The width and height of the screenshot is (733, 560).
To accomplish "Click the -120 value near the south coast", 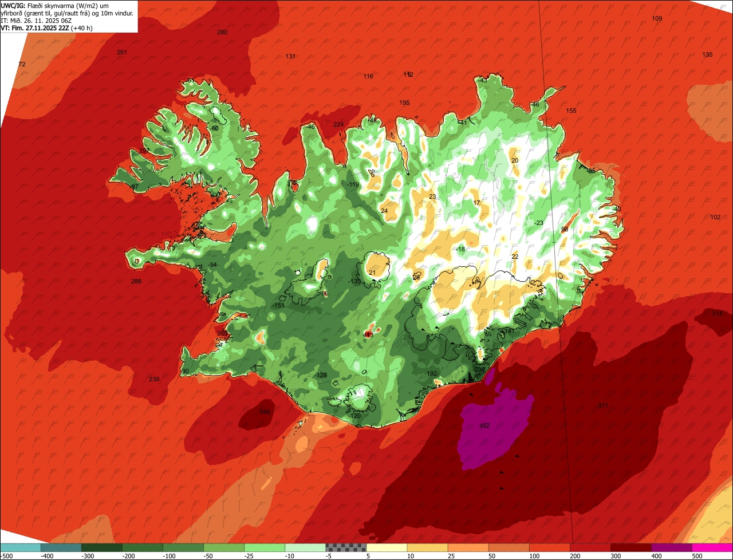I will click(x=355, y=416).
